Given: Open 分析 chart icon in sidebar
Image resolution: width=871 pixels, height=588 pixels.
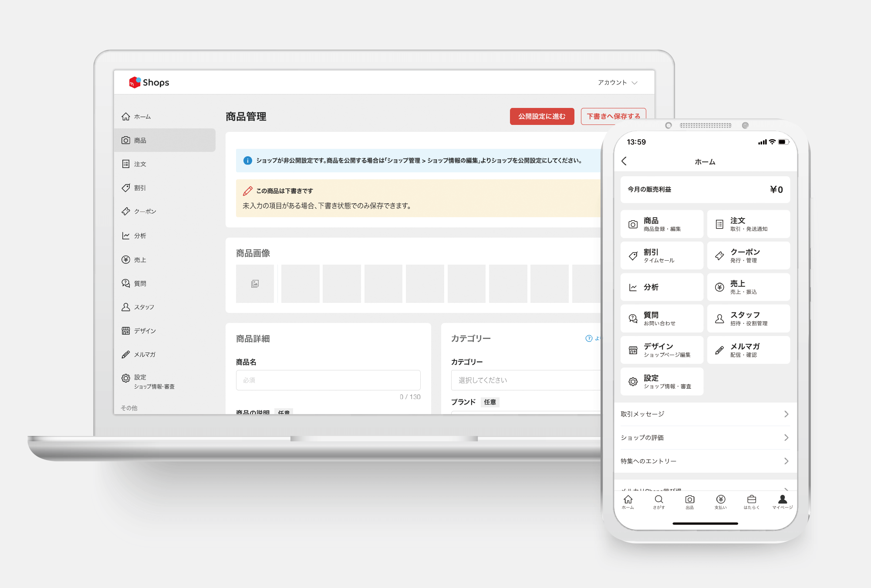Looking at the screenshot, I should 126,235.
